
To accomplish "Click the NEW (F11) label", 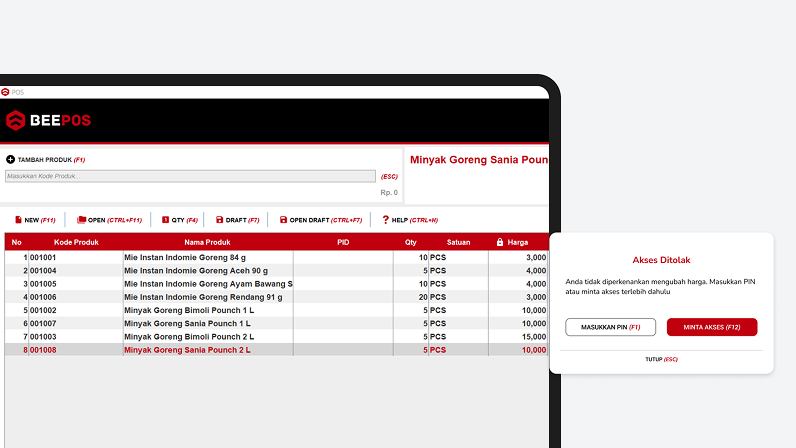I will [40, 220].
